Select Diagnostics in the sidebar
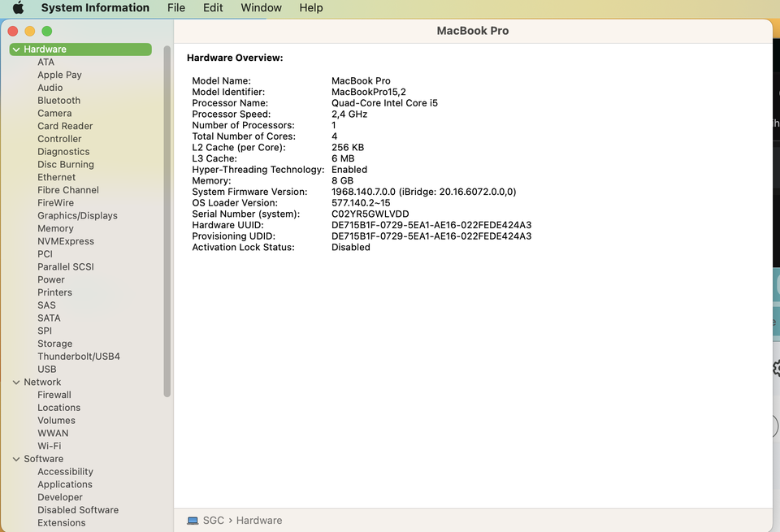The width and height of the screenshot is (780, 532). [63, 152]
